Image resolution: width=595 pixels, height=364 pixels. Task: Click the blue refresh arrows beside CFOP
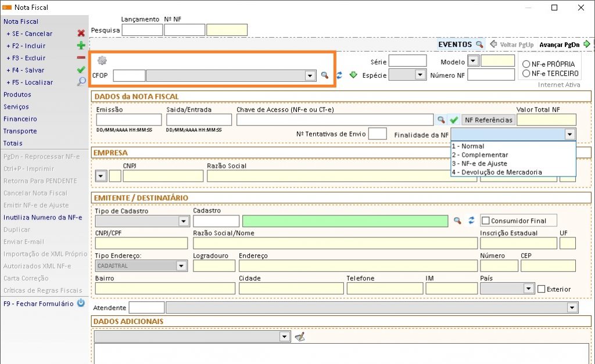coord(340,75)
